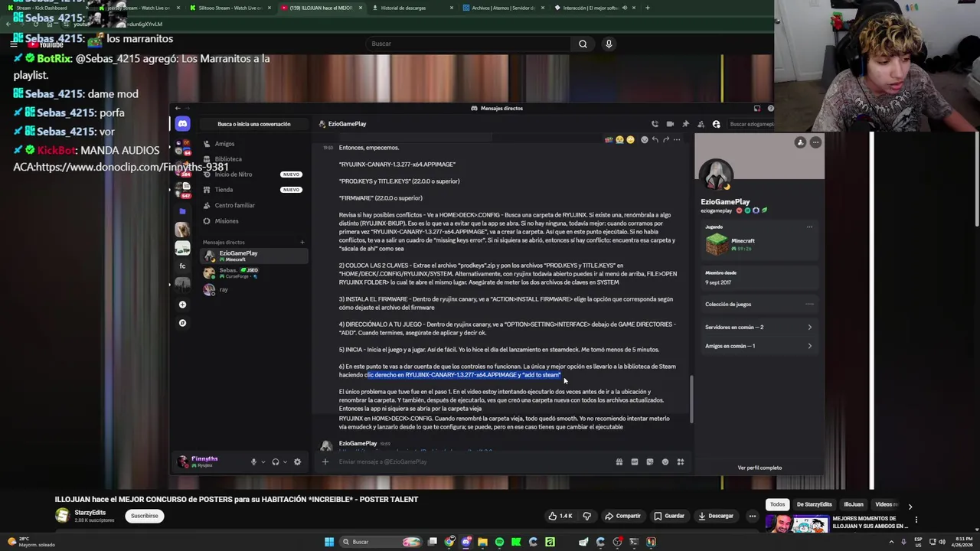Click the profile friend status button
Viewport: 980px width, 551px height.
pos(800,142)
